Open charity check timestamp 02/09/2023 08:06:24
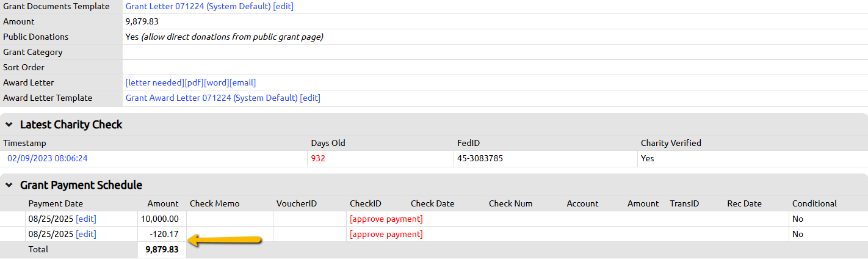The height and width of the screenshot is (259, 868). pos(48,158)
